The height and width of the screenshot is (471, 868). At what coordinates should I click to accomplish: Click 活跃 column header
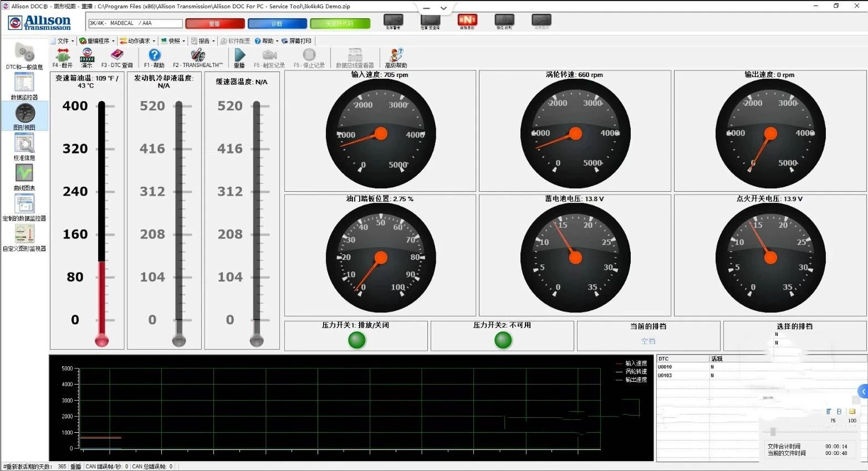[788, 359]
